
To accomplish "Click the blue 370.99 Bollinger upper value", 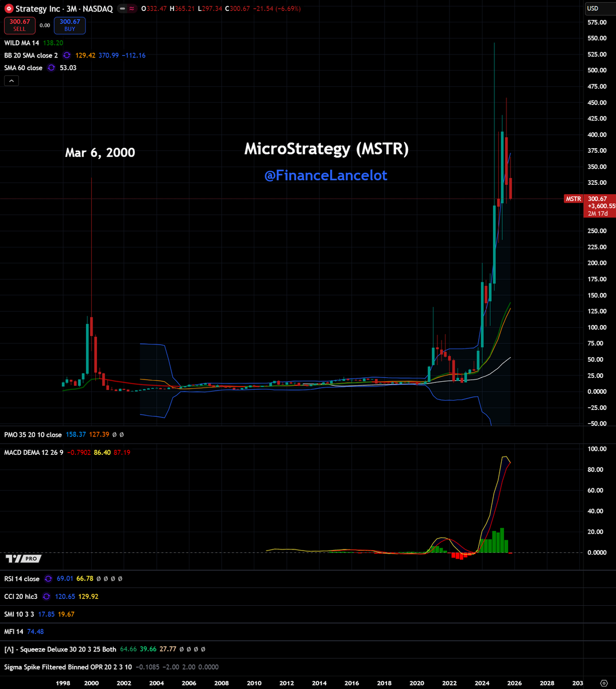I will click(109, 56).
